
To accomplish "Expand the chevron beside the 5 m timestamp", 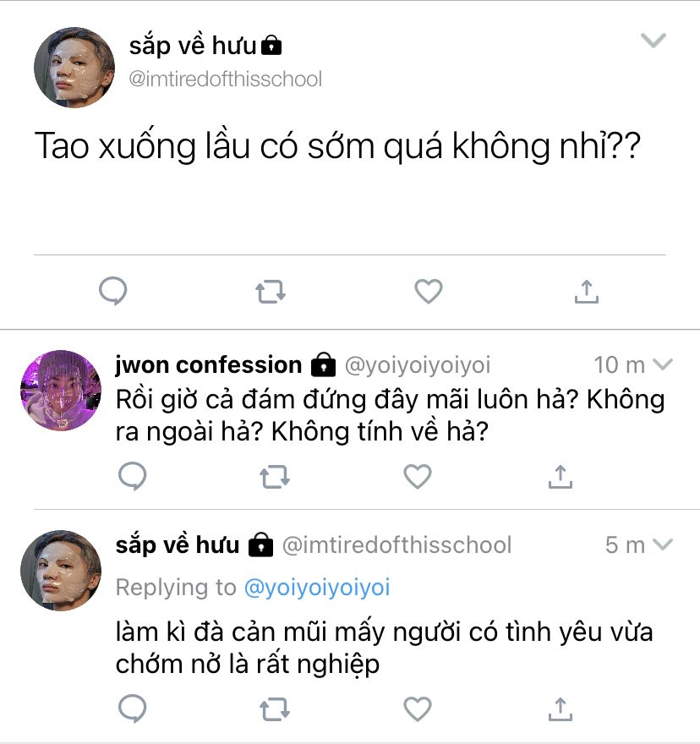I will [663, 544].
